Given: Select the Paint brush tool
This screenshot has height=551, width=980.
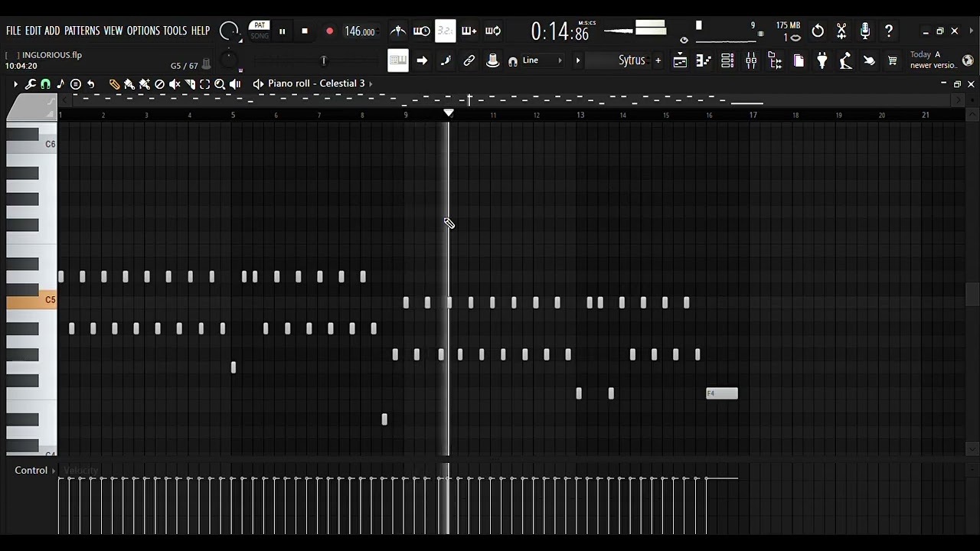Looking at the screenshot, I should pos(129,84).
